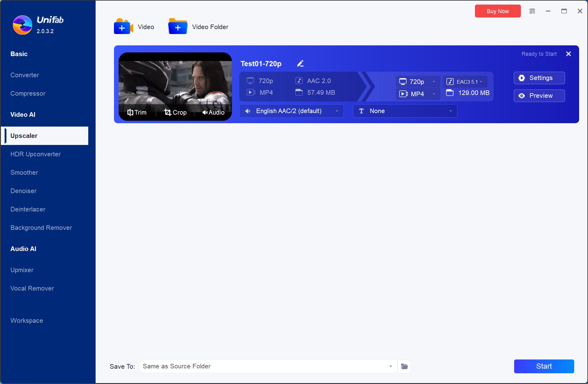The image size is (588, 384).
Task: Open the hamburger menu at top right
Action: [x=532, y=11]
